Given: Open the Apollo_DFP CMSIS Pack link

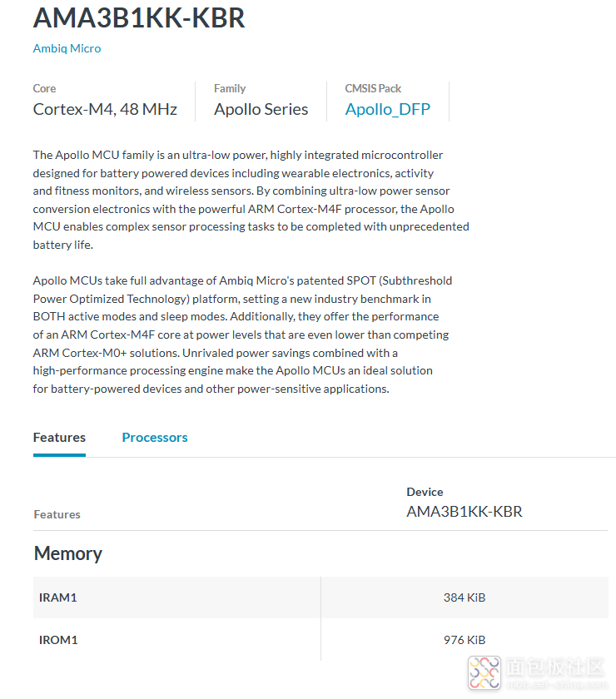Looking at the screenshot, I should pyautogui.click(x=388, y=109).
